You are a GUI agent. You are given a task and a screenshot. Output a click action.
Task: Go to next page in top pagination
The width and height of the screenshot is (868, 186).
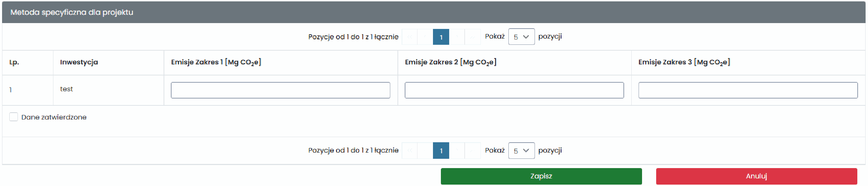(457, 37)
